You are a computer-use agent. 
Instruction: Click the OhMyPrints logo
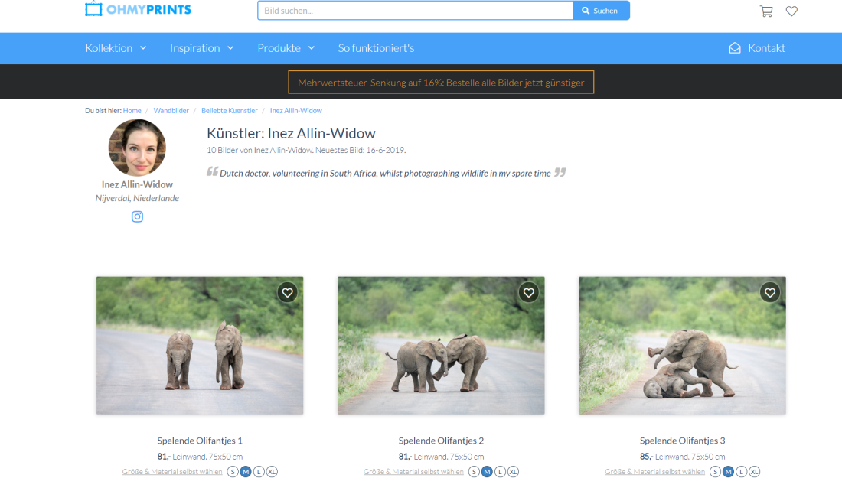coord(138,9)
